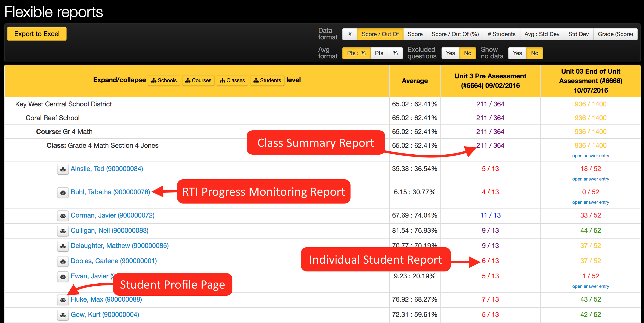The height and width of the screenshot is (323, 644).
Task: Set Excluded questions to Yes
Action: pyautogui.click(x=450, y=53)
